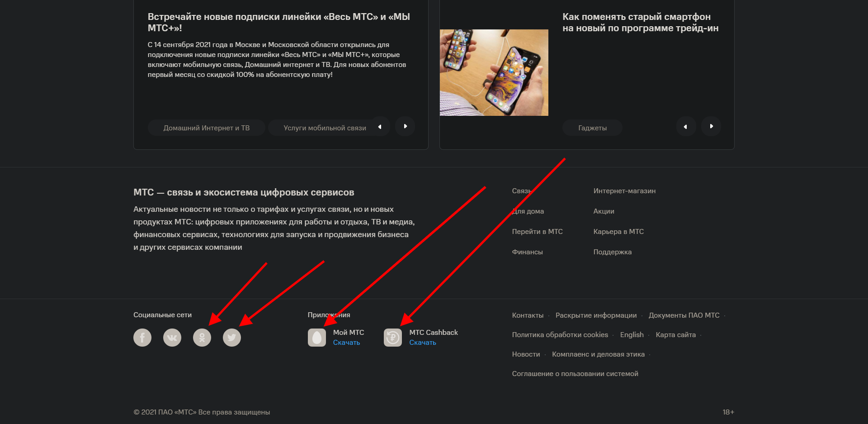Click the 18+ age rating badge
The height and width of the screenshot is (424, 868).
click(x=728, y=412)
